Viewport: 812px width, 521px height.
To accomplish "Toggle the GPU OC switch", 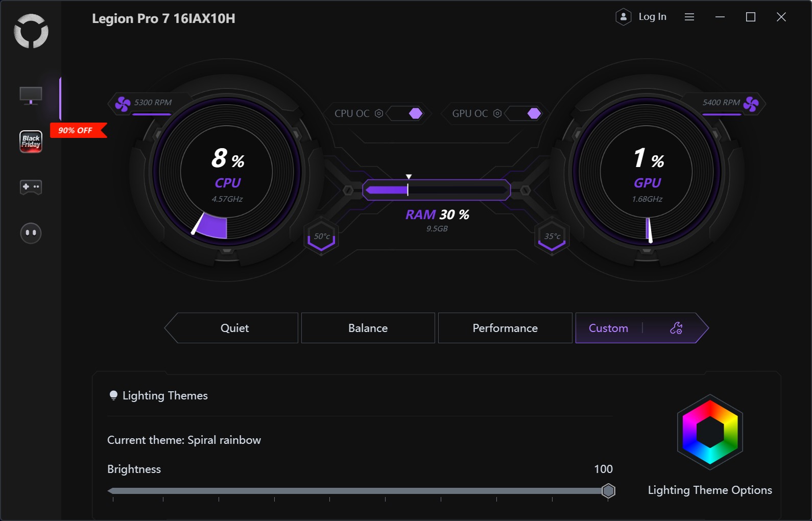I will click(x=528, y=113).
